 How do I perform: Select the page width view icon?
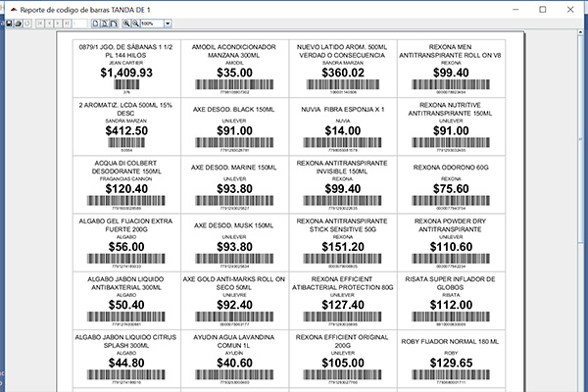105,24
